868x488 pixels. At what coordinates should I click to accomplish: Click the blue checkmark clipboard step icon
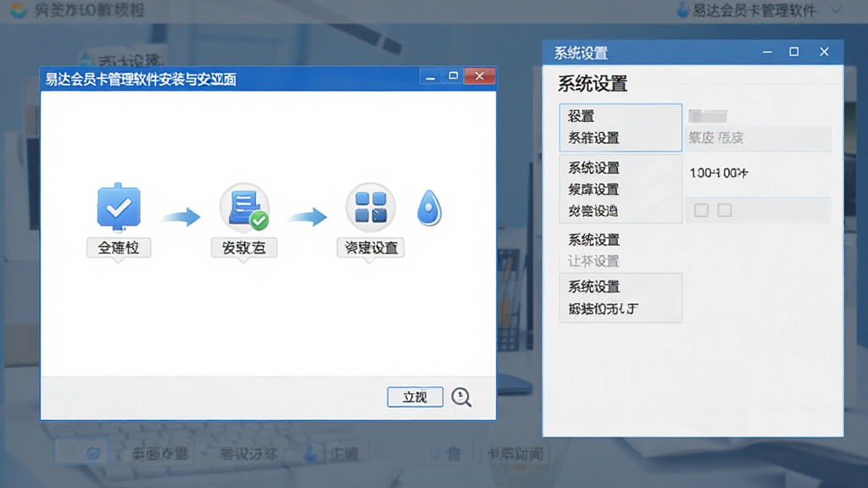coord(119,207)
